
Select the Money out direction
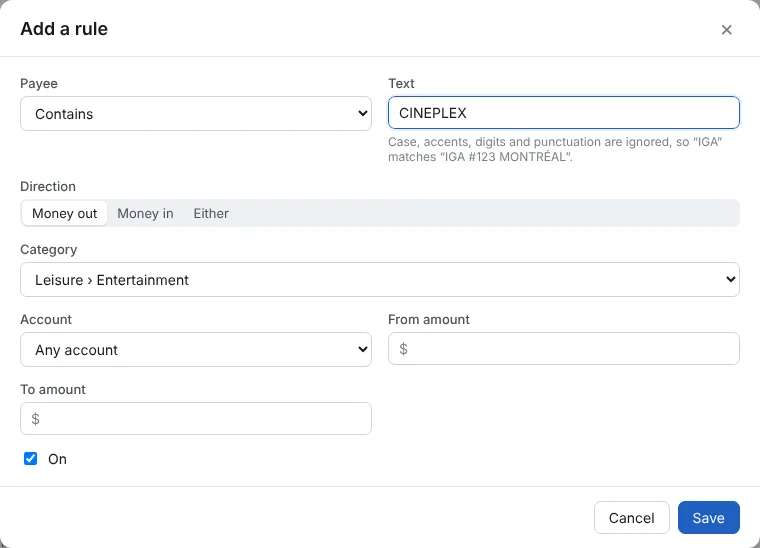[x=64, y=213]
